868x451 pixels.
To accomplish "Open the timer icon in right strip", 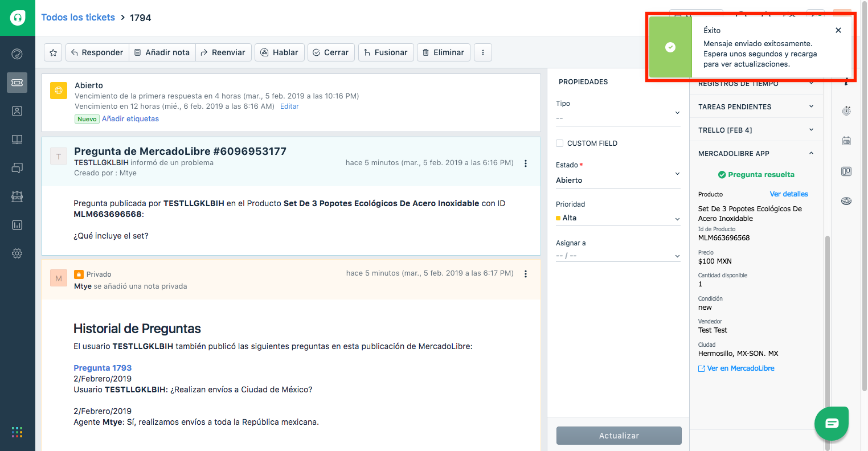I will 846,111.
